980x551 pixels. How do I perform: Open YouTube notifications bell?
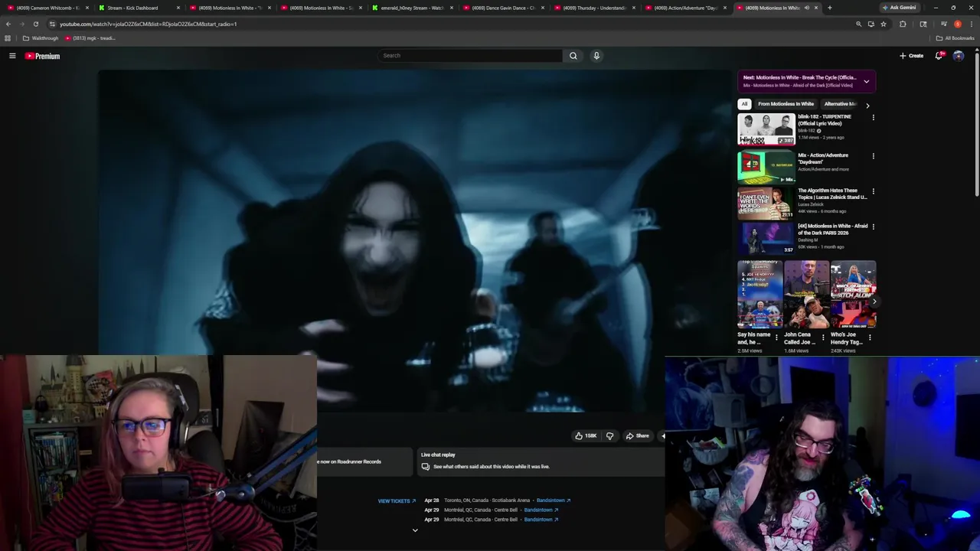point(939,56)
